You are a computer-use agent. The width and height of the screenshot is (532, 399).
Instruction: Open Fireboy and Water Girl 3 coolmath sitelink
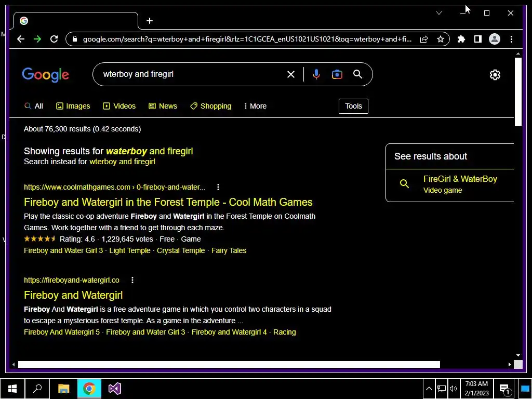tap(63, 250)
